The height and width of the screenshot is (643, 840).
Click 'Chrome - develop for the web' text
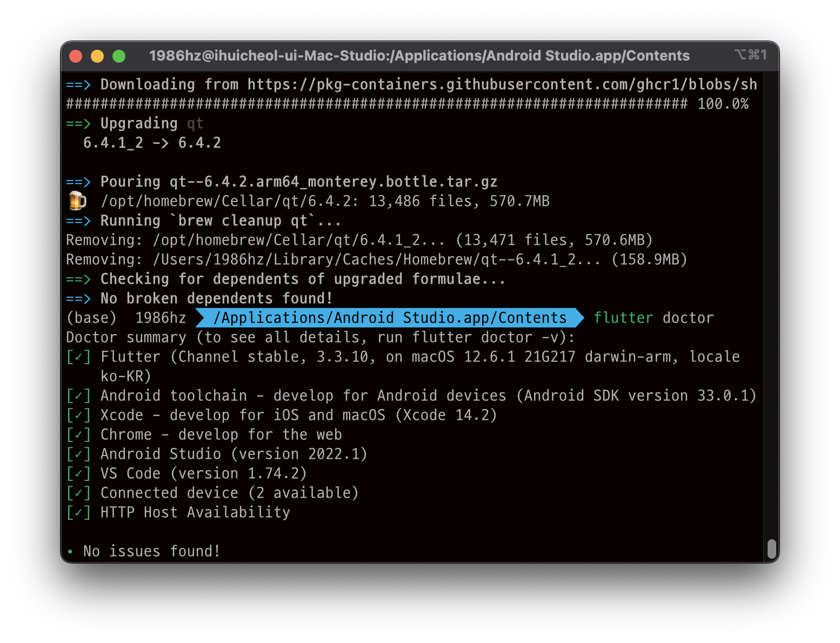[x=221, y=435]
